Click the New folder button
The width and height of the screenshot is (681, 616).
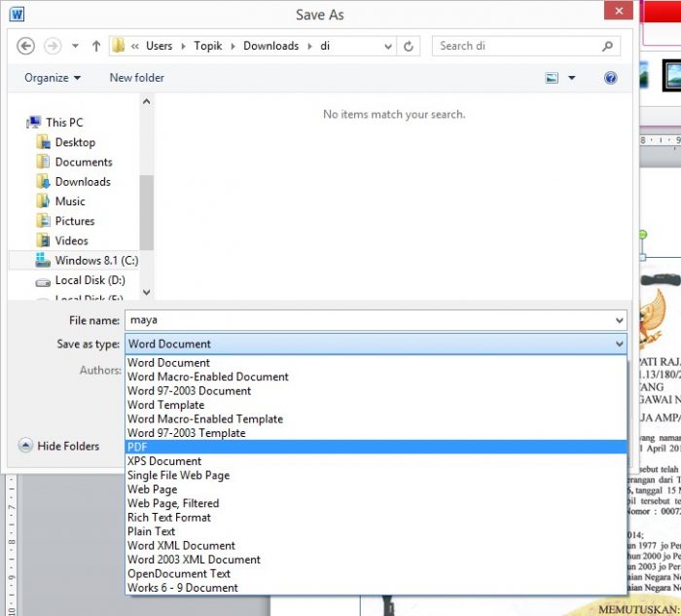click(137, 78)
